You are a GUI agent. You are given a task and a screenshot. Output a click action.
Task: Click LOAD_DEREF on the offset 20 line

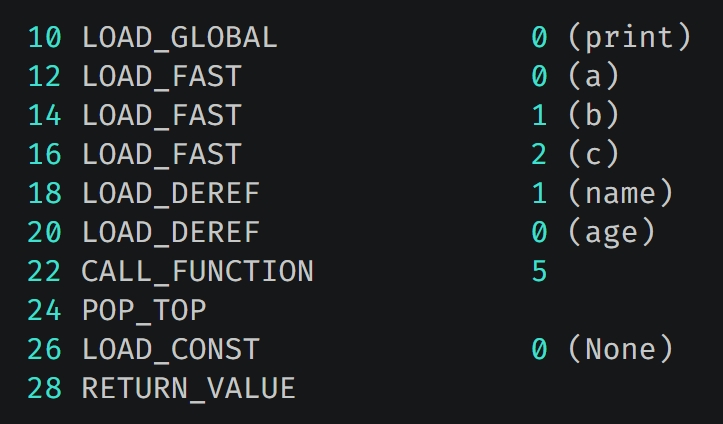point(171,232)
